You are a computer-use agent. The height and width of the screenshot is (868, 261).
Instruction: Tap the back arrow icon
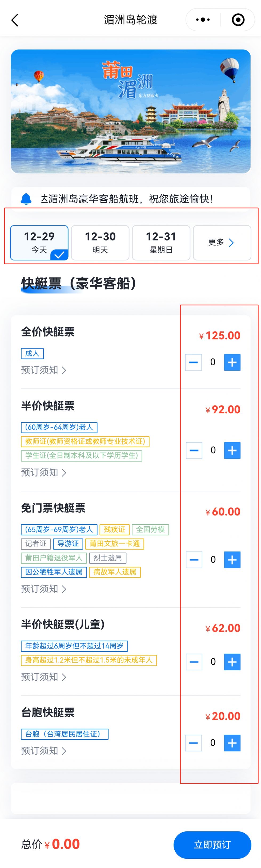pos(15,20)
